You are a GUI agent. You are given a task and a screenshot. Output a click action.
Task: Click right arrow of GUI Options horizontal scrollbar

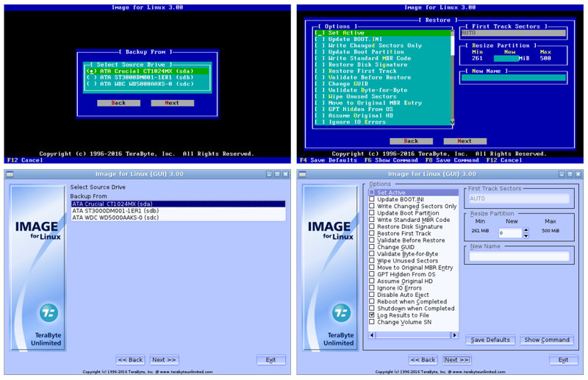pos(455,335)
